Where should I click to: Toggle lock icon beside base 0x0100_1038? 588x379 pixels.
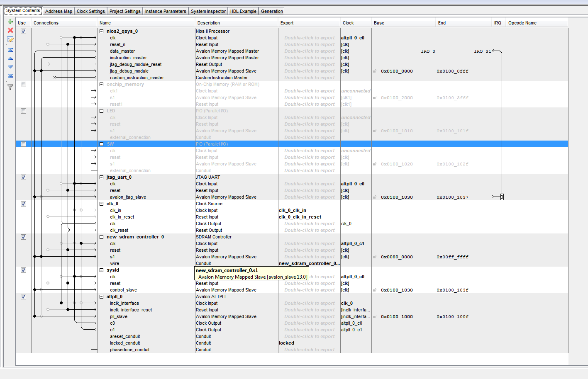coord(375,290)
